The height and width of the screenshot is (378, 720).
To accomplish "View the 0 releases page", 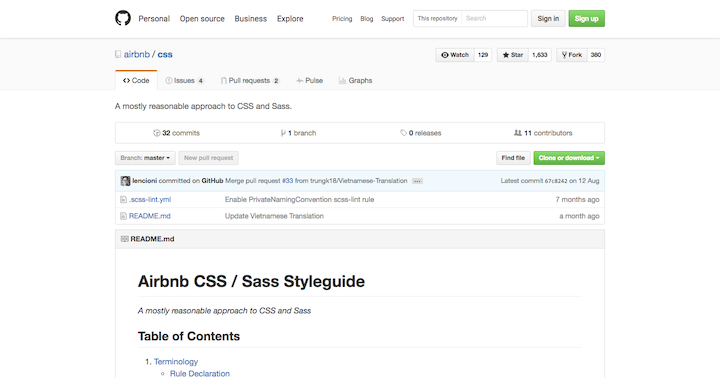I will (421, 133).
